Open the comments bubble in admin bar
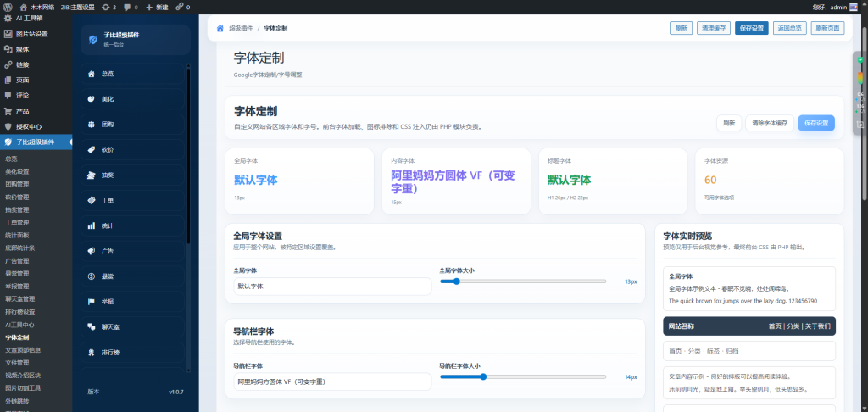 (x=131, y=7)
